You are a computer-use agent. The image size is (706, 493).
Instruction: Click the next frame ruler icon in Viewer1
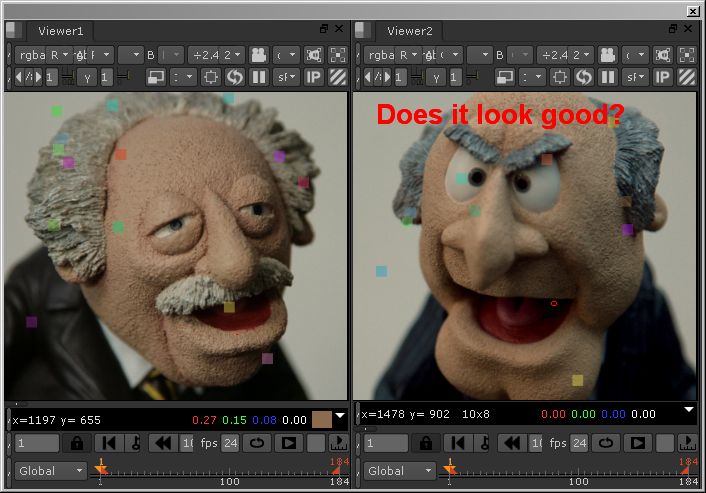pos(339,443)
